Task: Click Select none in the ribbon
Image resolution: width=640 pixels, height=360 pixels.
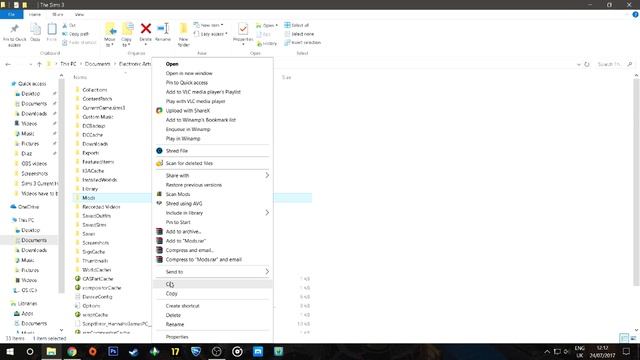Action: [299, 34]
